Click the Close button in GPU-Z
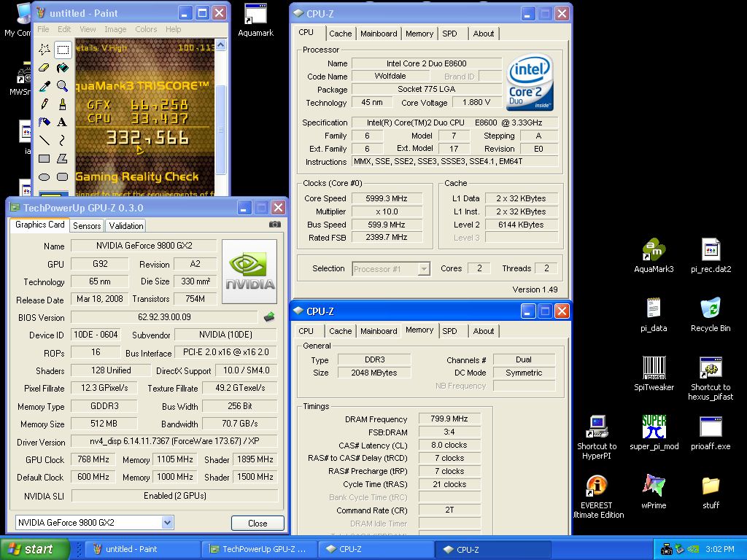Viewport: 747px width, 560px height. [x=258, y=523]
